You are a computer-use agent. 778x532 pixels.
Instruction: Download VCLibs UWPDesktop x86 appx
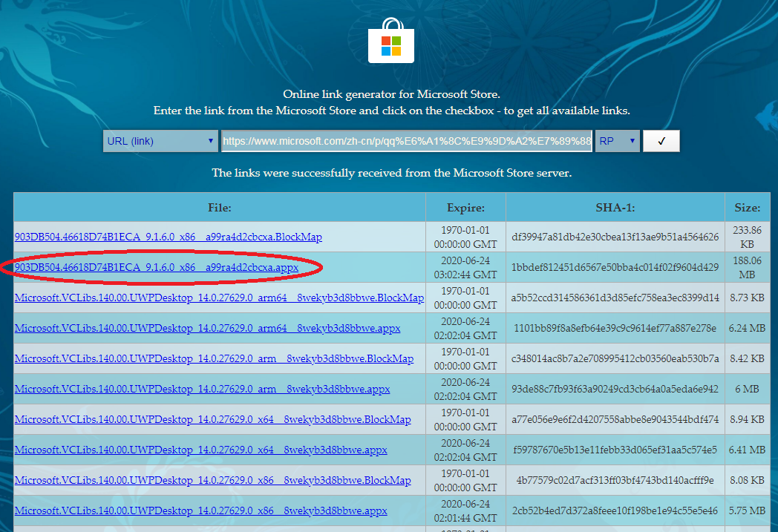tap(200, 510)
